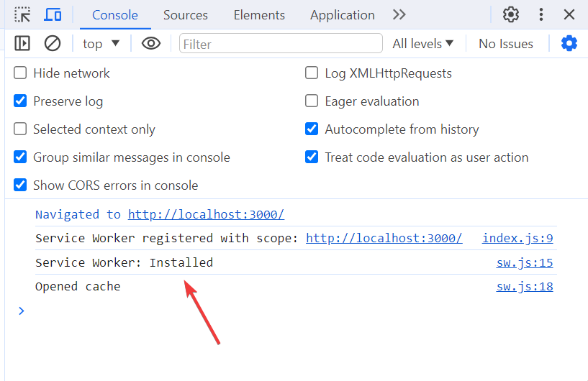Expand more tabs with double chevron
Image resolution: width=588 pixels, height=381 pixels.
pyautogui.click(x=399, y=14)
